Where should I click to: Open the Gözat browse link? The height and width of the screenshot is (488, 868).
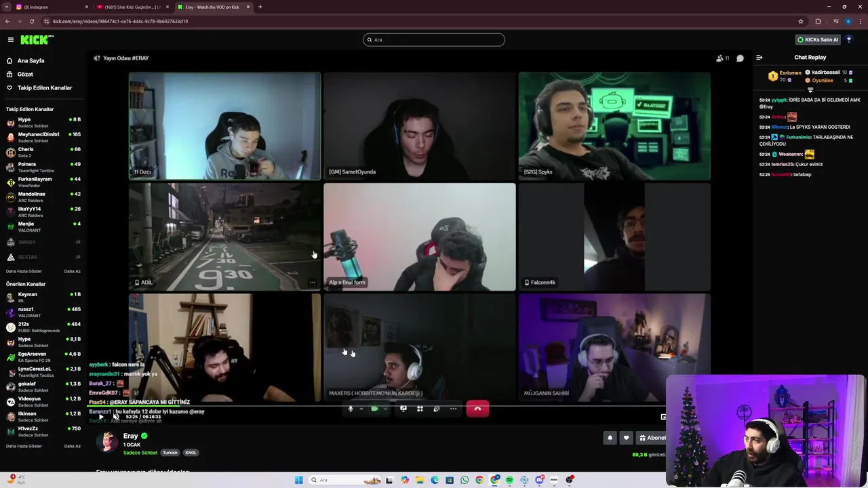point(25,74)
